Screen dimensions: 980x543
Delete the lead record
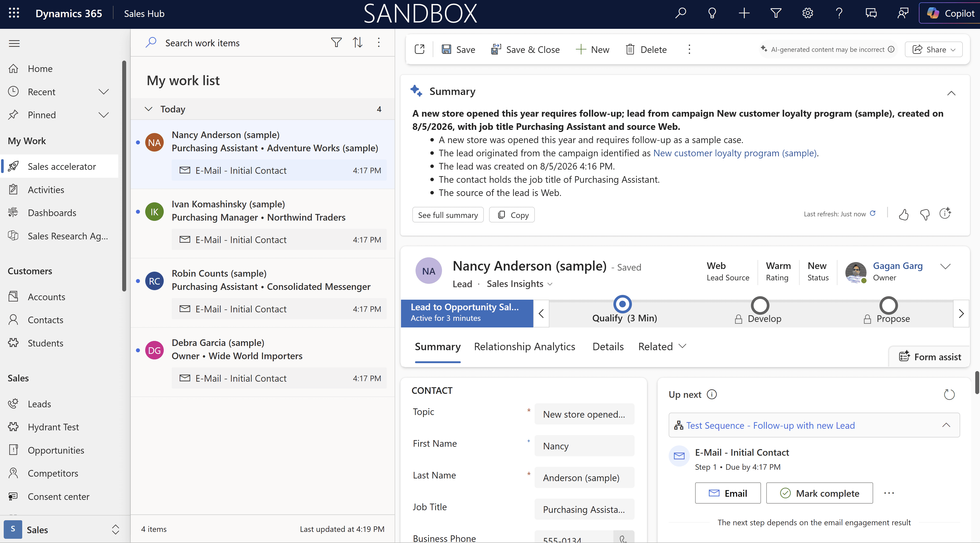646,49
